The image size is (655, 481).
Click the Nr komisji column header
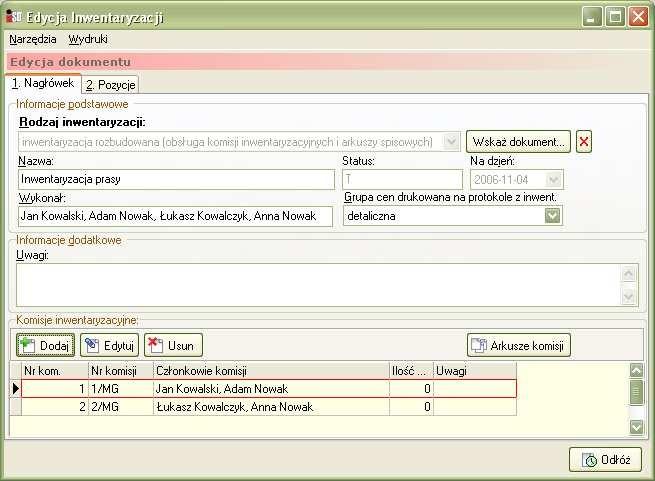tap(121, 371)
